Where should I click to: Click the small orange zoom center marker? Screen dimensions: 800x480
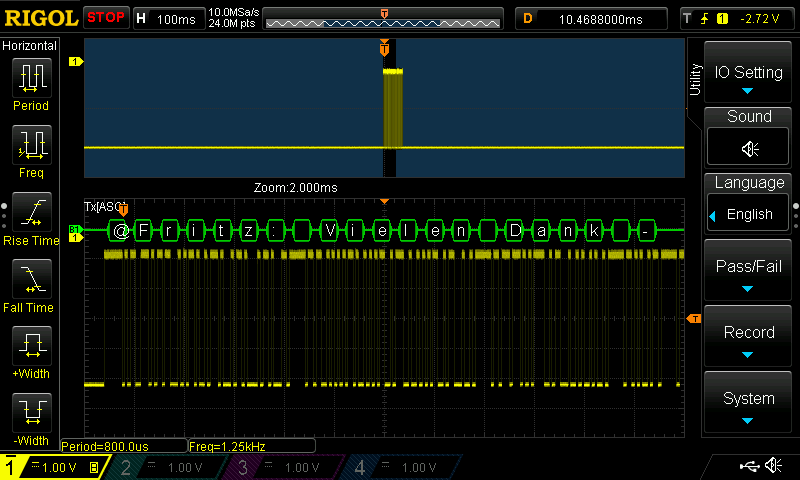click(x=385, y=201)
